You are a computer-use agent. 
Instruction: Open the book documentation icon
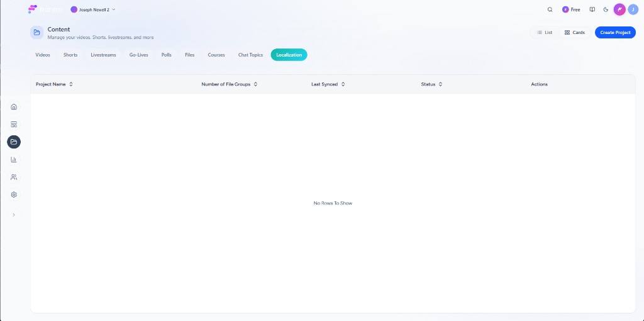coord(592,9)
